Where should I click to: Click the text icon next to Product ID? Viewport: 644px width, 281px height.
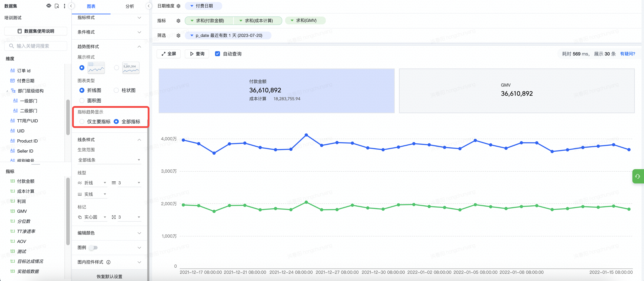[x=13, y=141]
